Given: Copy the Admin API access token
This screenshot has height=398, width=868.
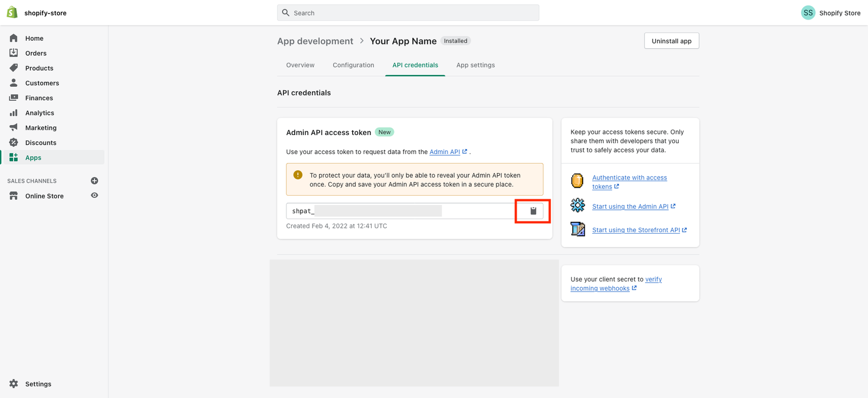Looking at the screenshot, I should tap(533, 211).
